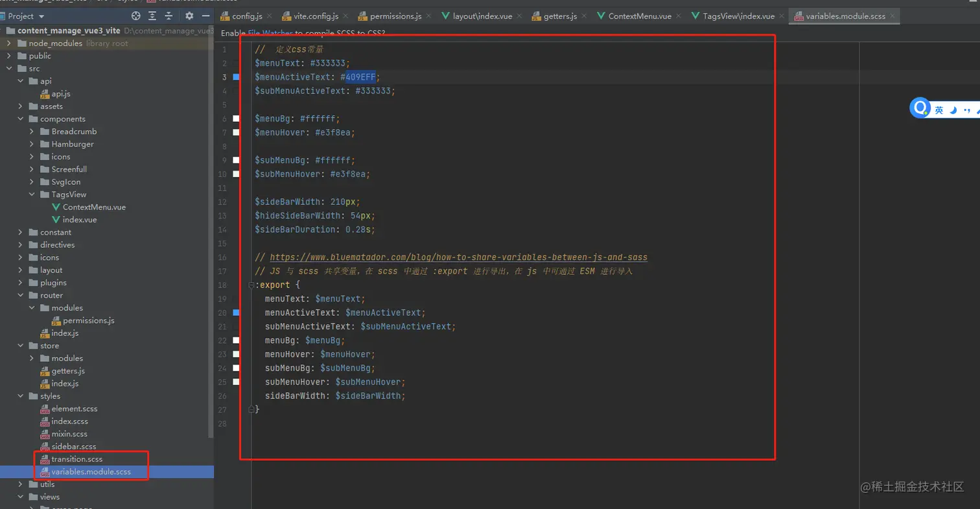
Task: Switch to the getters.js tab
Action: [x=561, y=16]
